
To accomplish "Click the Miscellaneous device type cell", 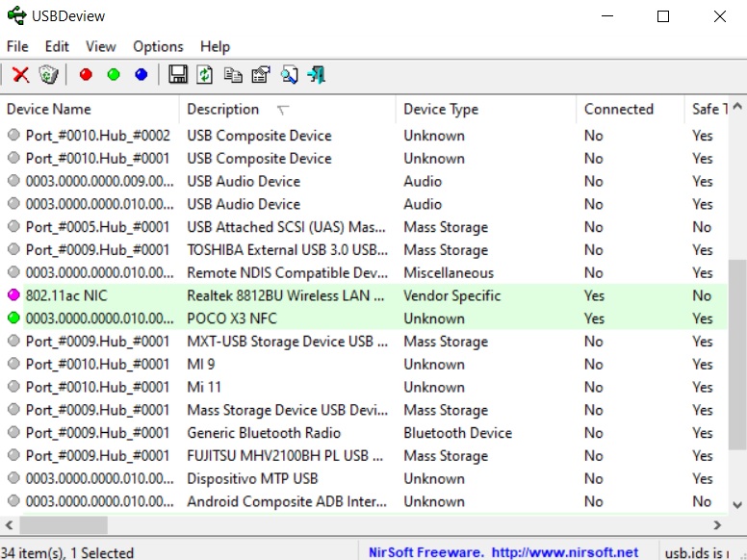I will click(449, 272).
